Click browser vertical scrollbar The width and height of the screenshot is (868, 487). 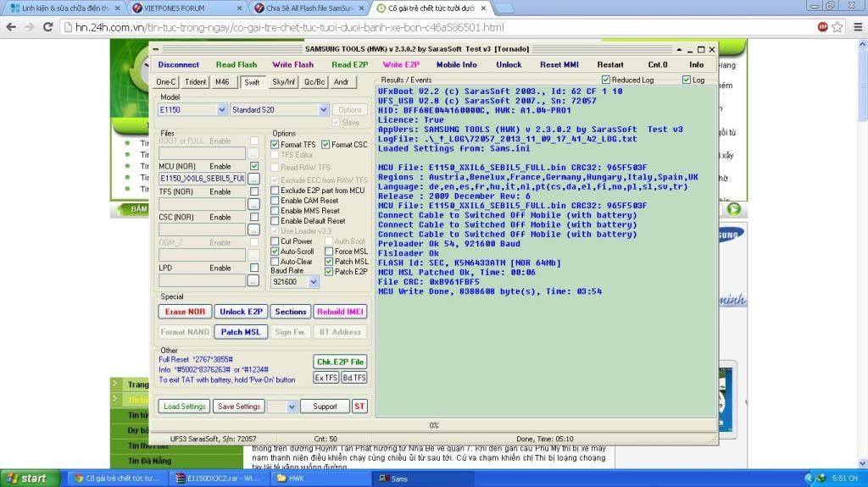[x=862, y=252]
